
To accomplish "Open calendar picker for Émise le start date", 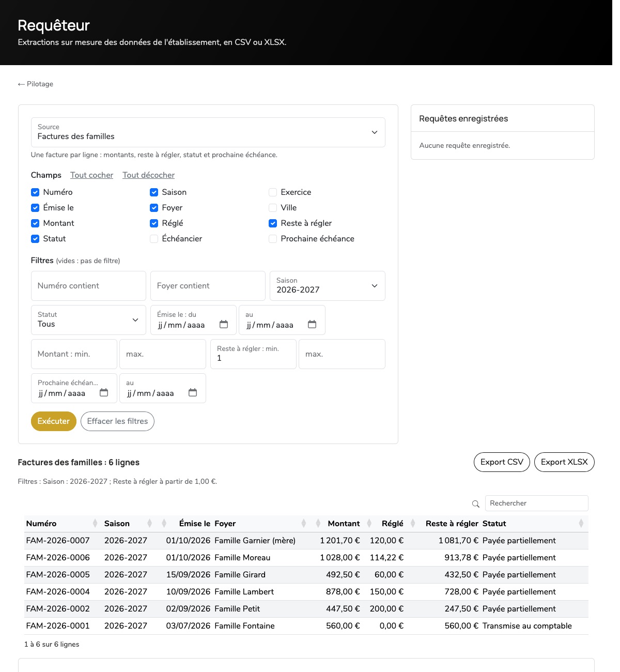I will (x=224, y=324).
